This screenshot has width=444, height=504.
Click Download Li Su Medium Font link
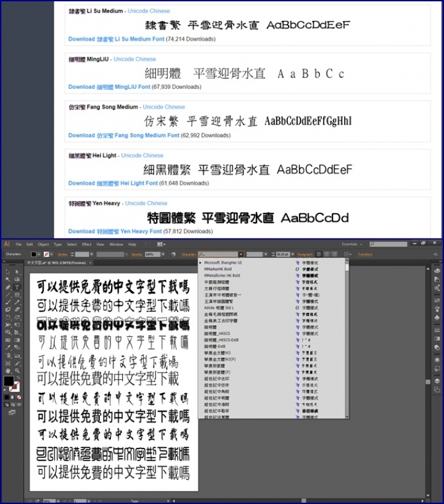(x=117, y=39)
